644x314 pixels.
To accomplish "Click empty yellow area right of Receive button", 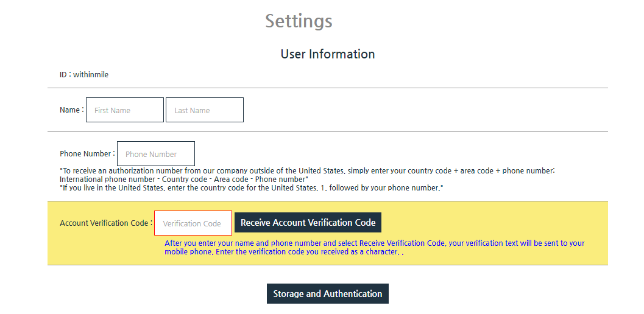I will click(493, 223).
